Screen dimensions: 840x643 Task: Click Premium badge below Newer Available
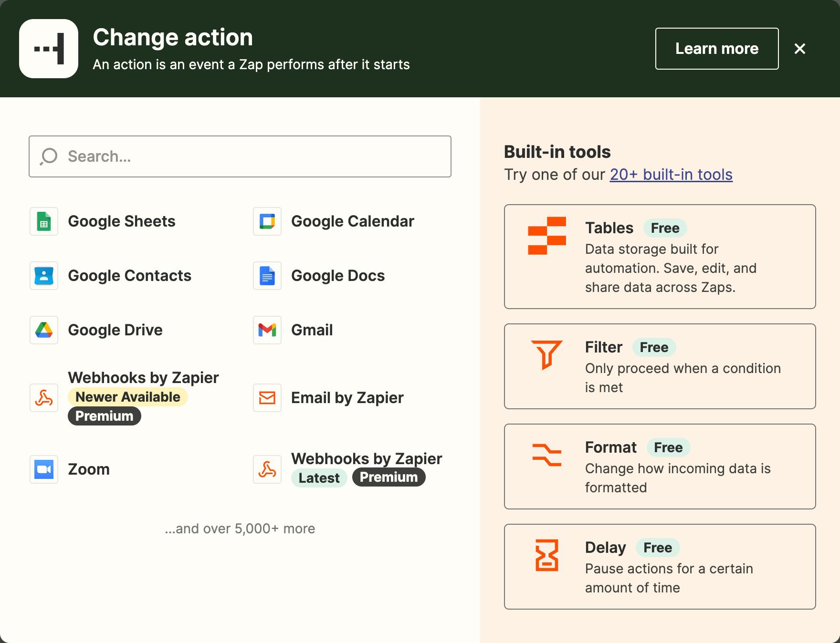(x=105, y=416)
